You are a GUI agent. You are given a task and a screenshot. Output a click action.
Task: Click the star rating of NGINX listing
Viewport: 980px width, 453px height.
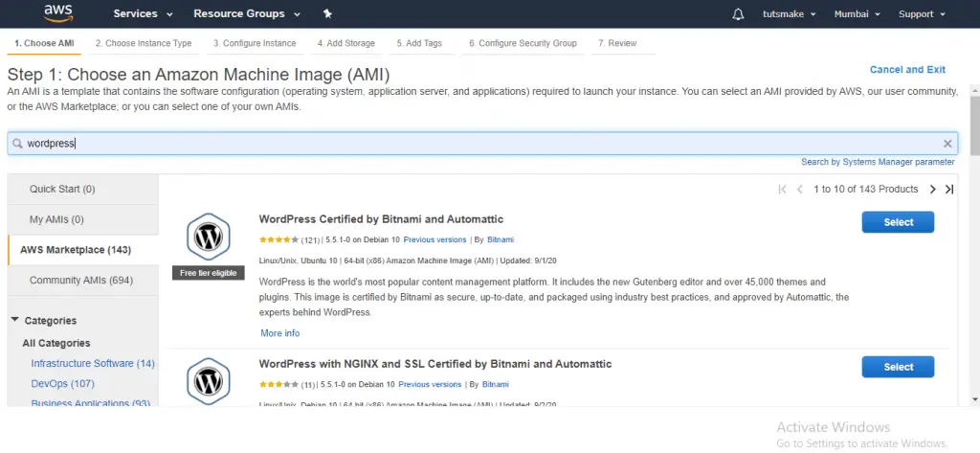[278, 384]
